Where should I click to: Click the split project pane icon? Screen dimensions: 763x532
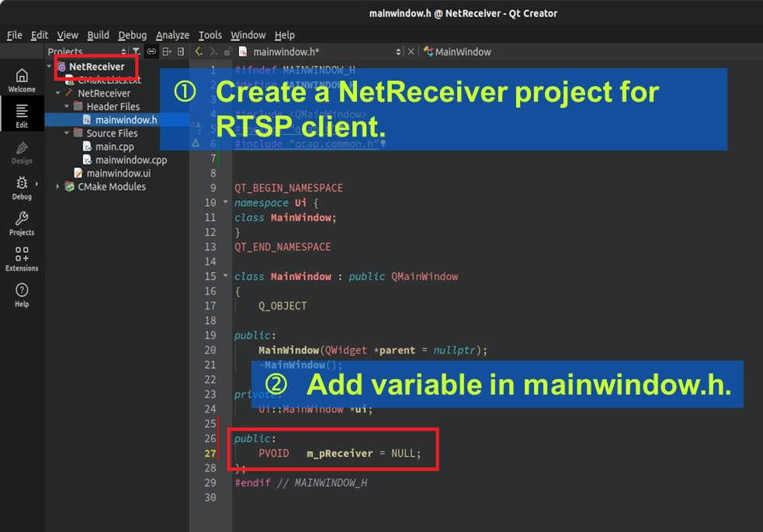(167, 51)
